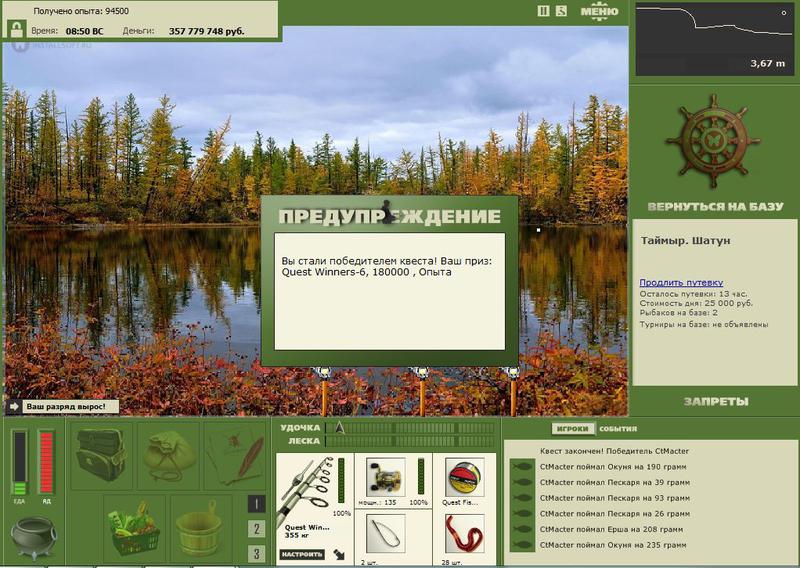Select the red worm bait item
Image resolution: width=800 pixels, height=568 pixels.
(x=464, y=534)
